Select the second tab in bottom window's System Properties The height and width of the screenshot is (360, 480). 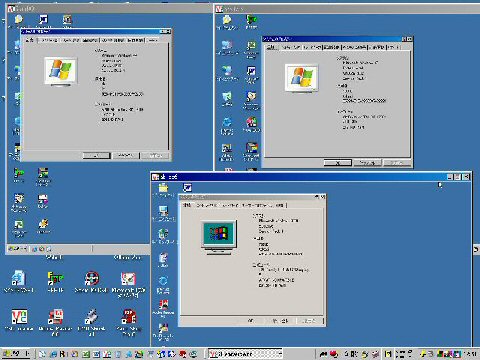click(206, 205)
